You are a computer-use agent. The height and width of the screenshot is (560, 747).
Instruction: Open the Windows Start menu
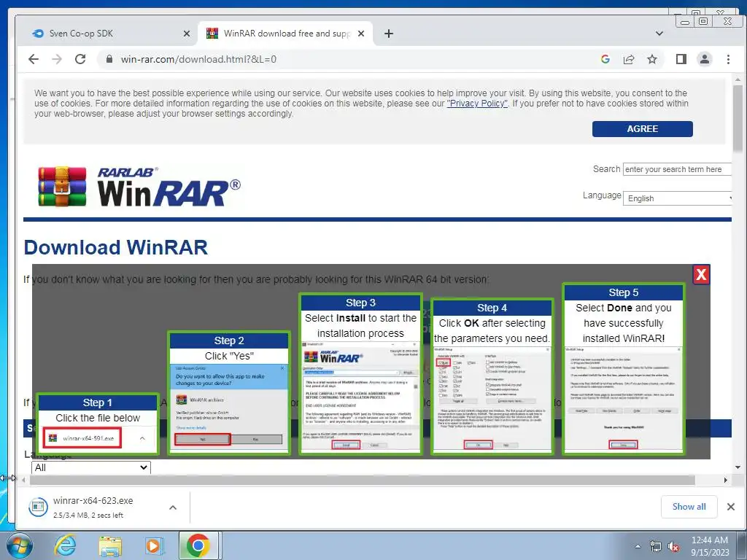[x=20, y=545]
